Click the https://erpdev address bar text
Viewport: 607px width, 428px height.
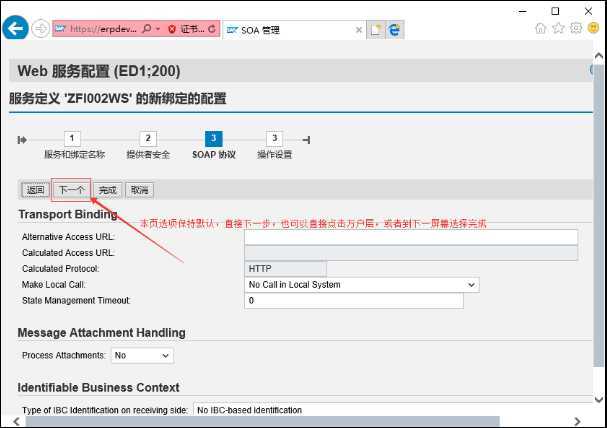click(103, 29)
